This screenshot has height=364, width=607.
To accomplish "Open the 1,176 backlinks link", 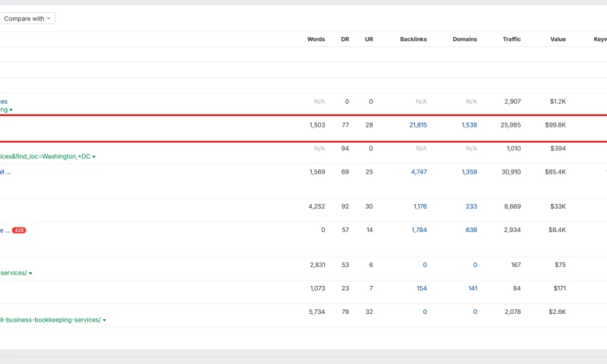I will [x=420, y=206].
